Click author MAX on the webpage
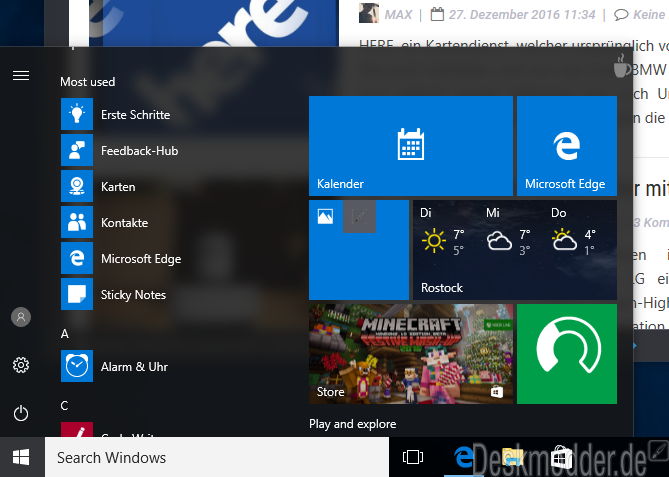669x477 pixels. [398, 15]
